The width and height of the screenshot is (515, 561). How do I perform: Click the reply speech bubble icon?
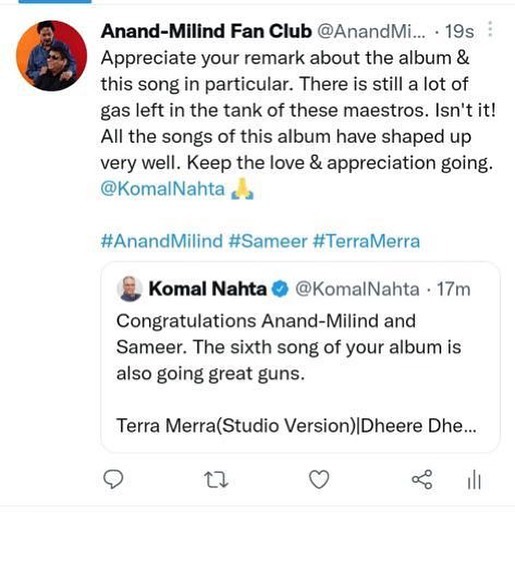pyautogui.click(x=113, y=479)
